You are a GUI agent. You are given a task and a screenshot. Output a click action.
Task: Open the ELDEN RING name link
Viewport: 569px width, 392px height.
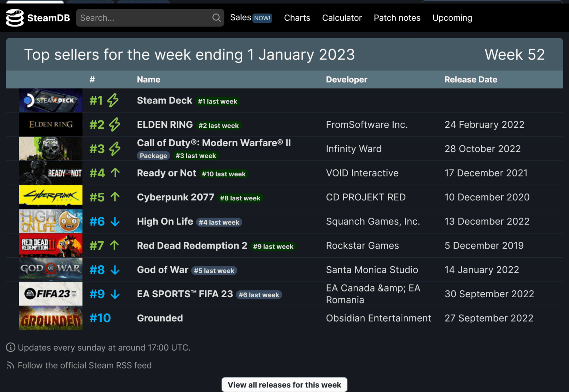pyautogui.click(x=165, y=124)
